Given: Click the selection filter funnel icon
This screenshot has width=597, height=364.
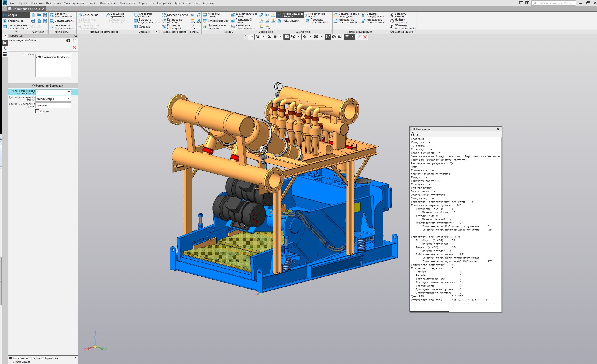Looking at the screenshot, I should tap(347, 37).
